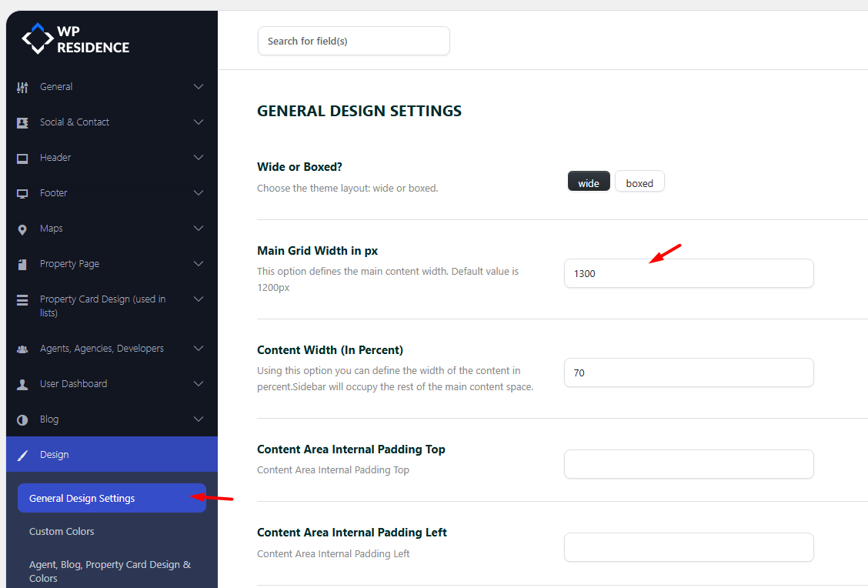Switch the theme layout to boxed

[x=639, y=182]
